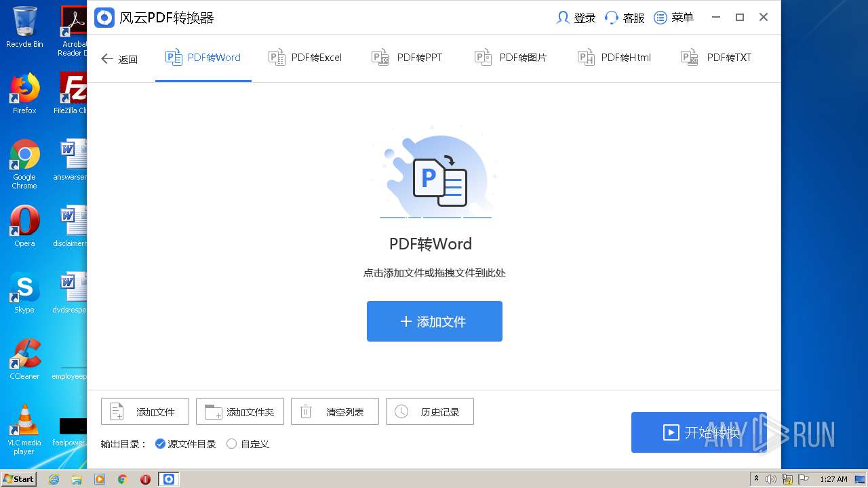Open Recycle Bin on desktop
The image size is (868, 488).
pyautogui.click(x=24, y=27)
